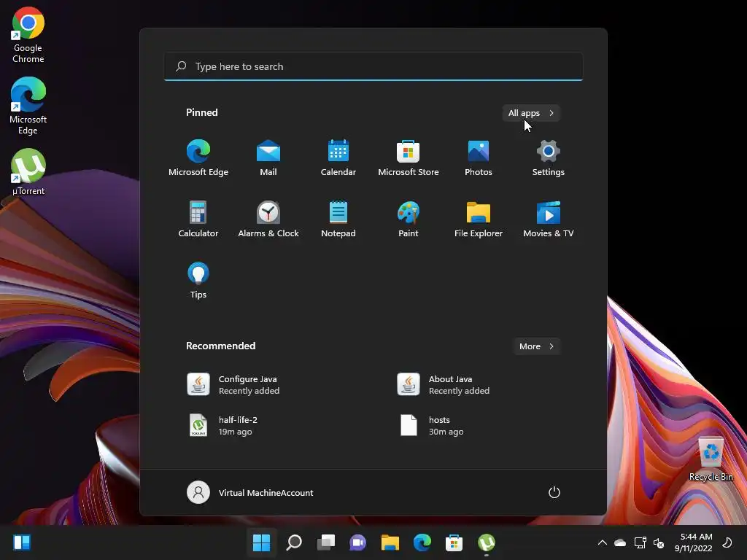
Task: Open the Photos app
Action: pos(479,158)
